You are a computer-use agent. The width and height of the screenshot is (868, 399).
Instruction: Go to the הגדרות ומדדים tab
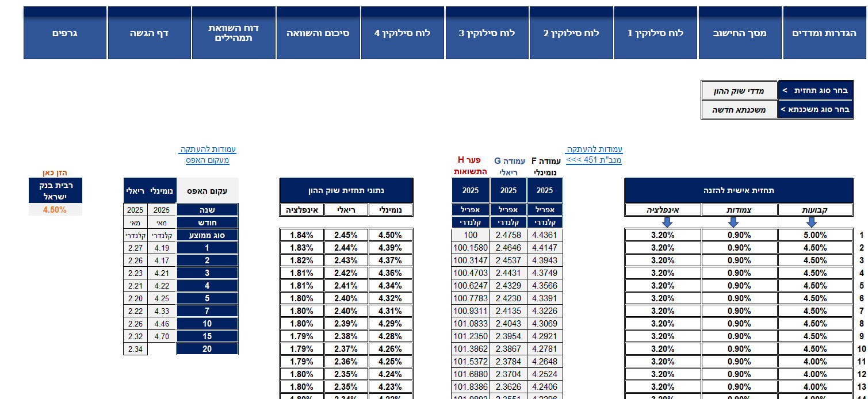(x=824, y=33)
